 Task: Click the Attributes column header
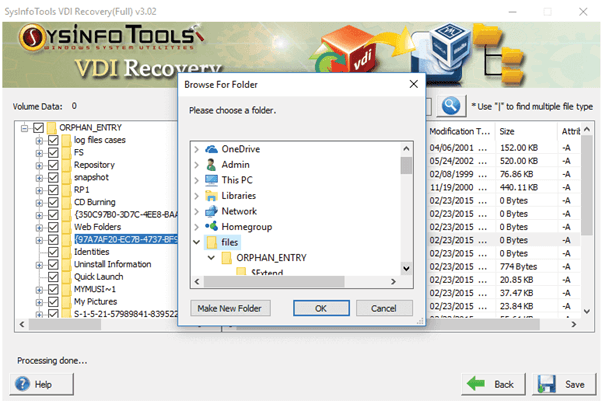(571, 131)
